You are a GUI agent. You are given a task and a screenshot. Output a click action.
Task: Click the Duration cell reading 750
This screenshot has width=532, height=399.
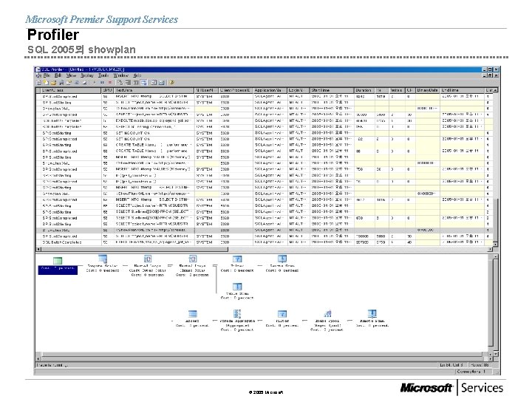364,169
